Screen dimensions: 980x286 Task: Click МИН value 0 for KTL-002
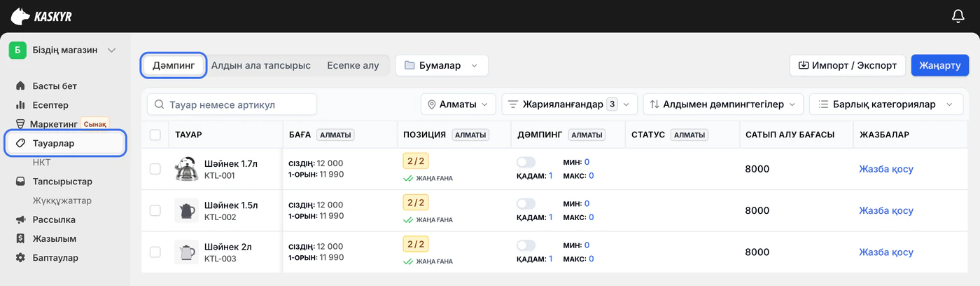[x=587, y=203]
